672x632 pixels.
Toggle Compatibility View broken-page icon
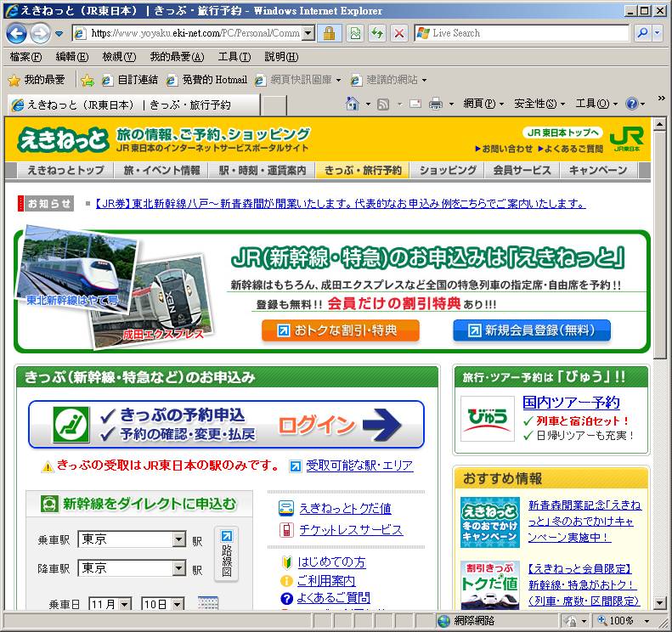(355, 33)
